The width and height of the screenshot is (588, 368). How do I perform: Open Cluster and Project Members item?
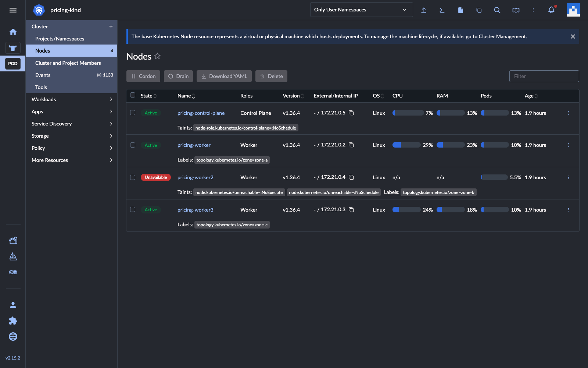click(71, 63)
